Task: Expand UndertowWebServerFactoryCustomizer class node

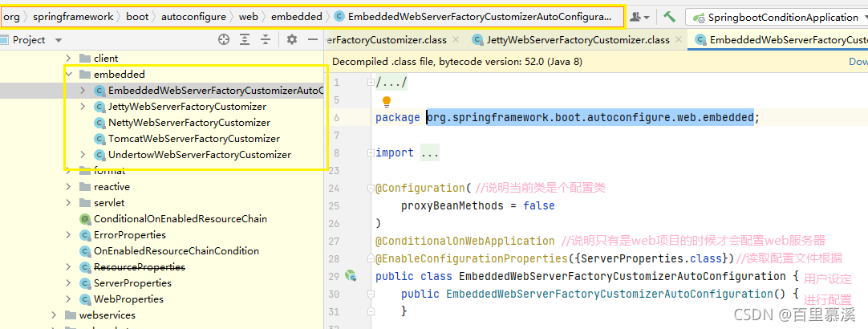Action: [83, 155]
